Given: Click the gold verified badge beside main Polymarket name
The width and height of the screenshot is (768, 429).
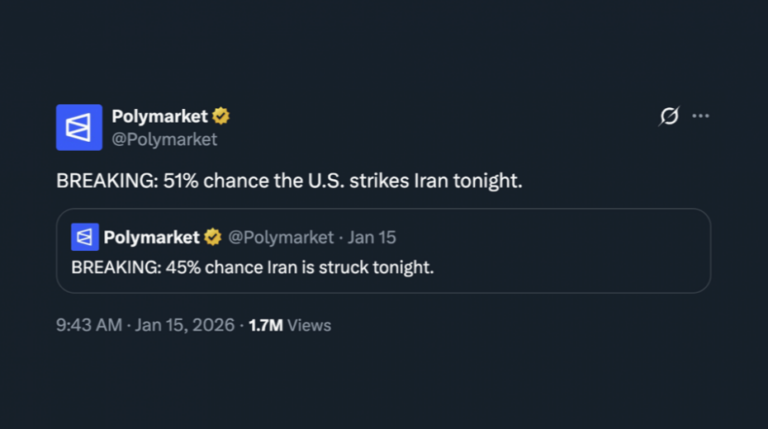Looking at the screenshot, I should coord(221,116).
